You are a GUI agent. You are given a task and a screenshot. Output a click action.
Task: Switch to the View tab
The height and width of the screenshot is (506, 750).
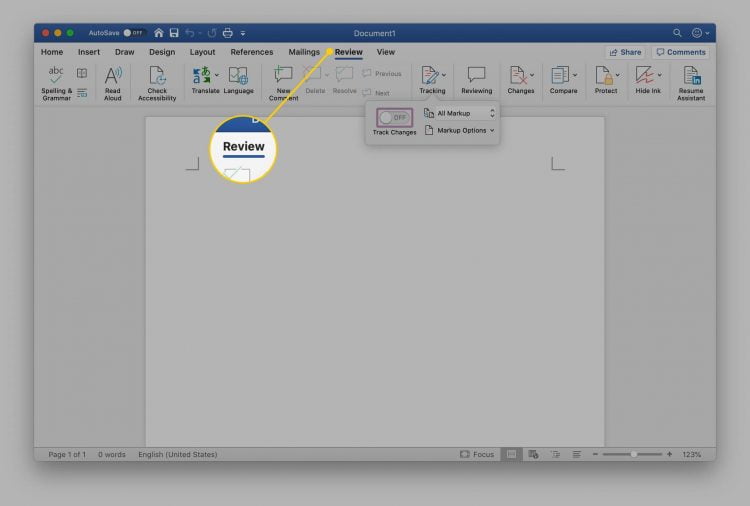[386, 52]
